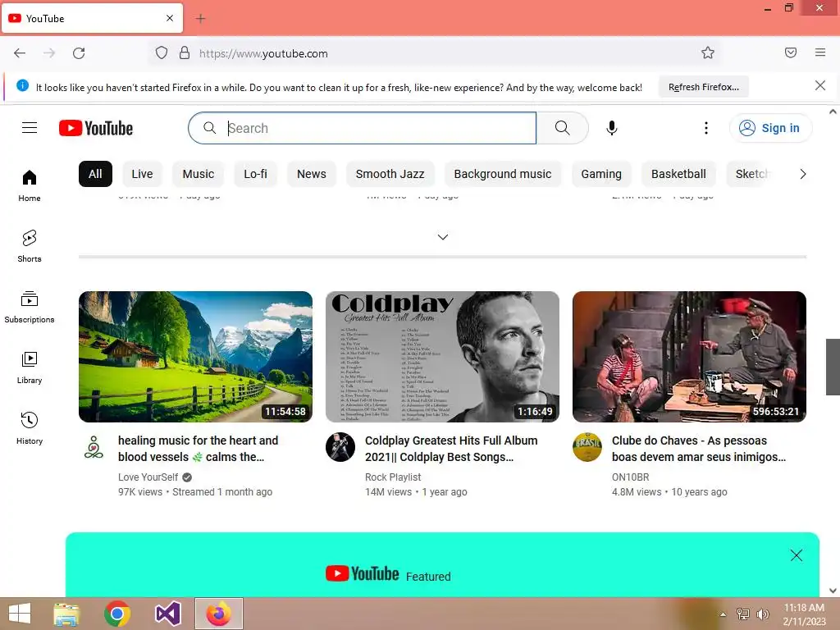Open Shorts in sidebar
The image size is (840, 630).
pyautogui.click(x=30, y=246)
